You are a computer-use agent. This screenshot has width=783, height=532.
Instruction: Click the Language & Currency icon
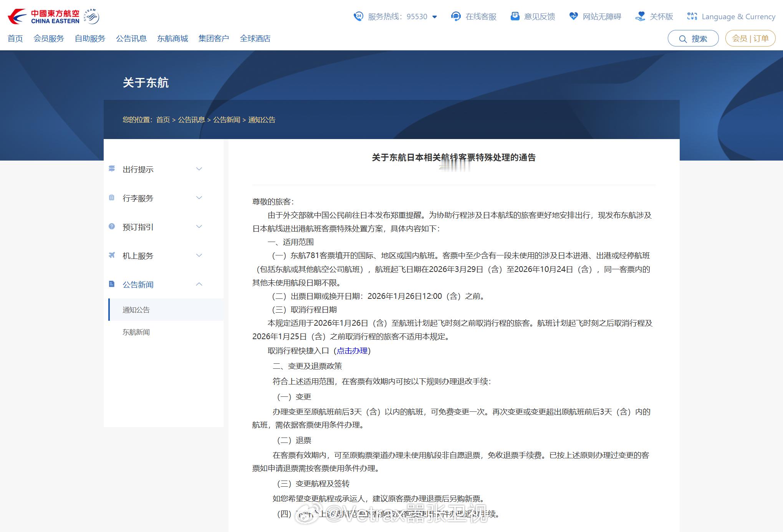click(x=692, y=16)
